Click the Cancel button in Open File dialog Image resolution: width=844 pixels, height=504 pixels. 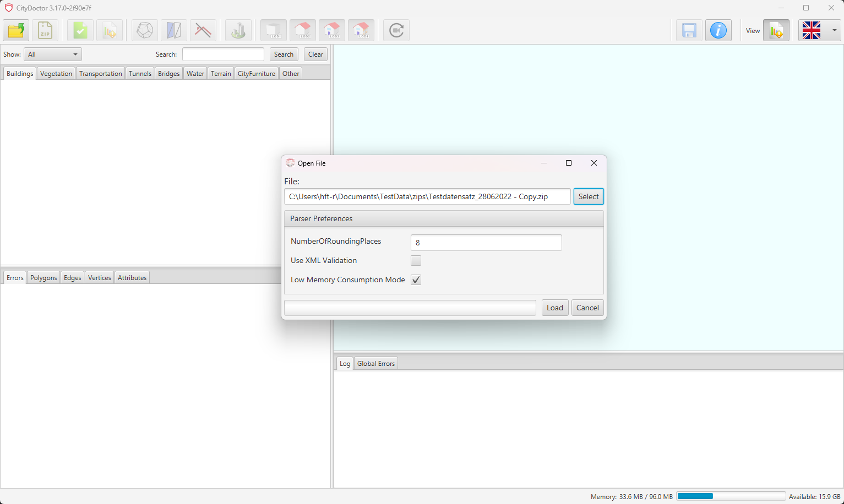coord(587,308)
